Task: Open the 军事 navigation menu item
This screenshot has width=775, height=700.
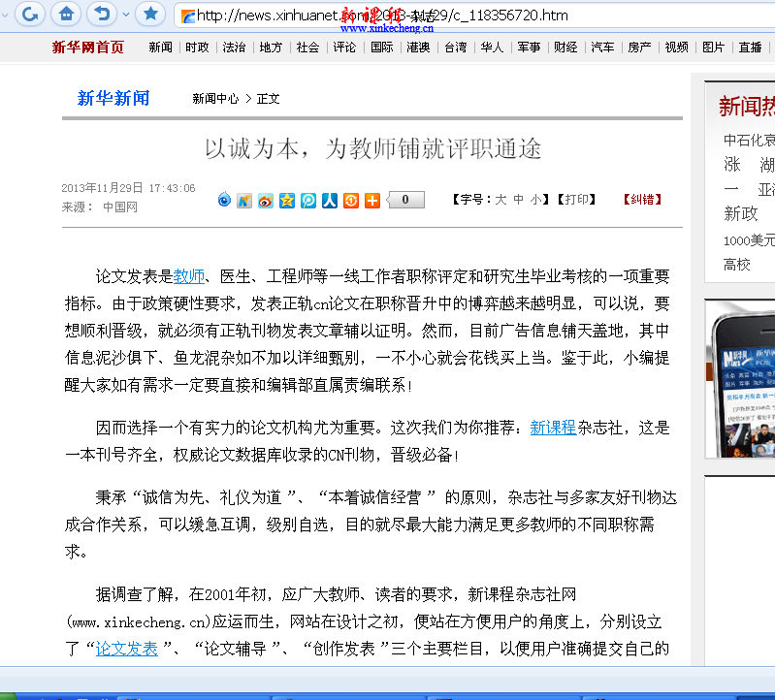Action: tap(529, 48)
